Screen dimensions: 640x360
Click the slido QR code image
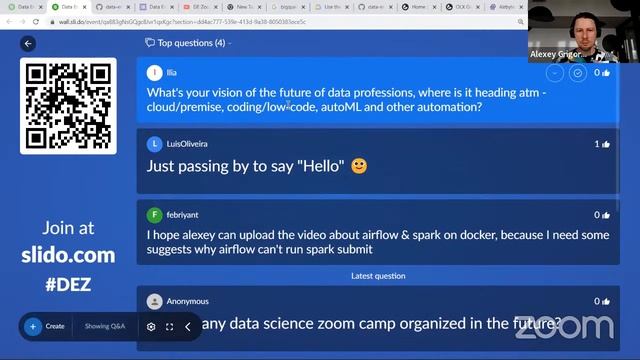[68, 106]
